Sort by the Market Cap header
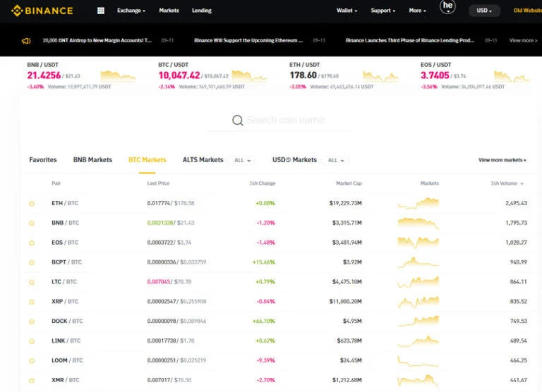 click(349, 183)
